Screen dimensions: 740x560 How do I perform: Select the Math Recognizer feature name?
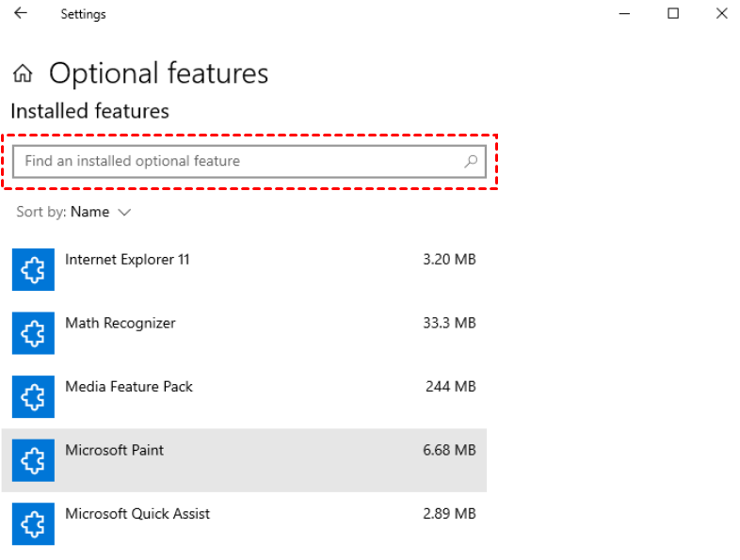point(121,323)
